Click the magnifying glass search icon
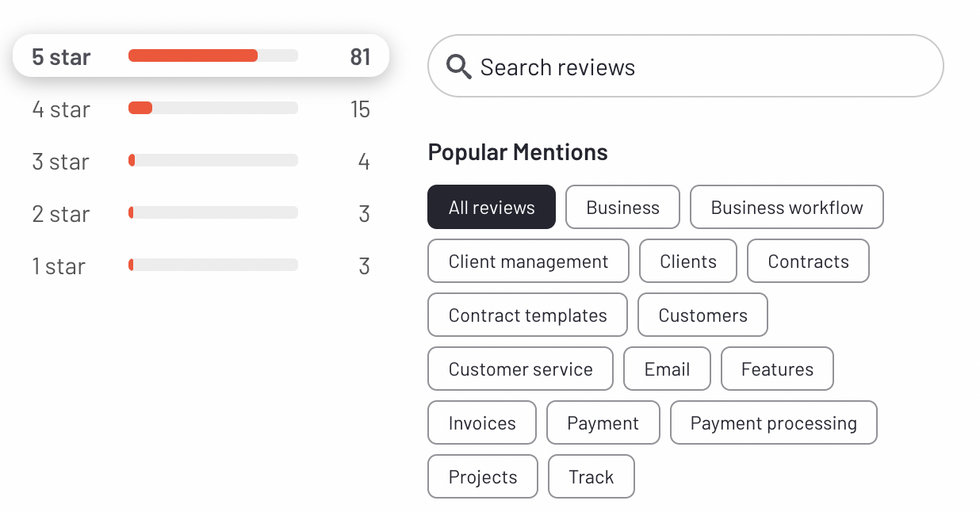 point(458,67)
